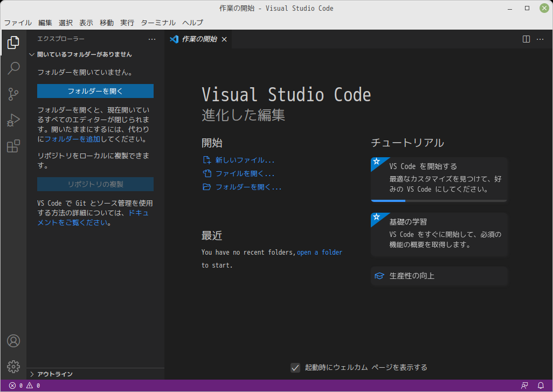Open editor more actions ellipsis

[x=540, y=39]
